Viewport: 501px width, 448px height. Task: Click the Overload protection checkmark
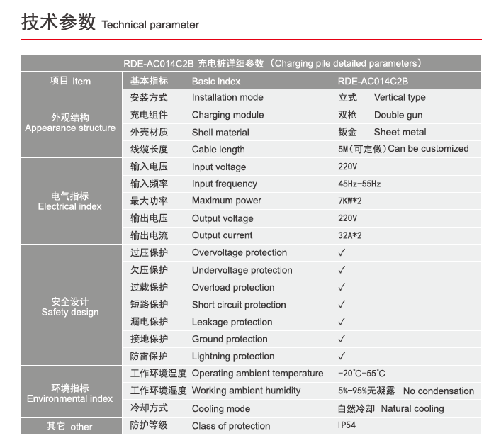(x=342, y=287)
